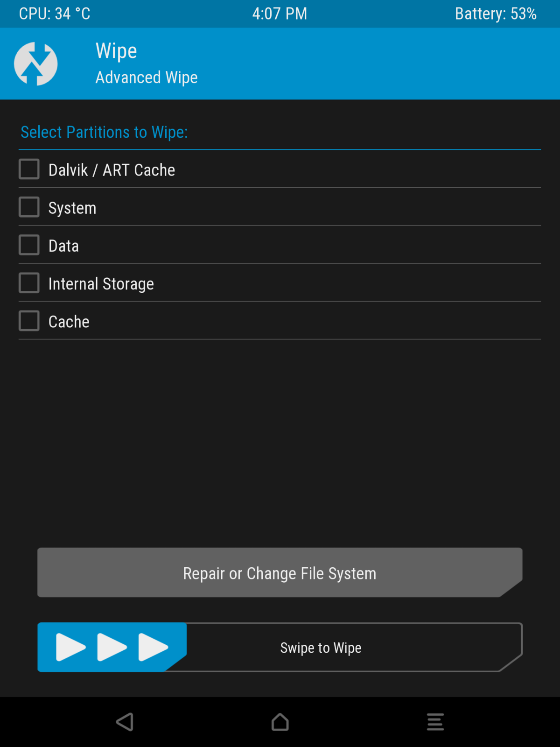This screenshot has height=747, width=560.
Task: Click the Advanced Wipe subtitle
Action: tap(147, 78)
